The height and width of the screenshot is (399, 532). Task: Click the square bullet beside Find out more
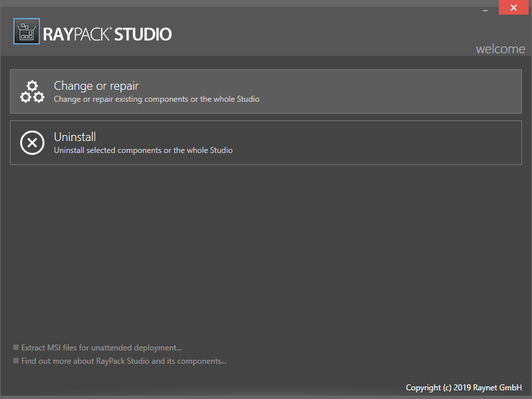(16, 362)
